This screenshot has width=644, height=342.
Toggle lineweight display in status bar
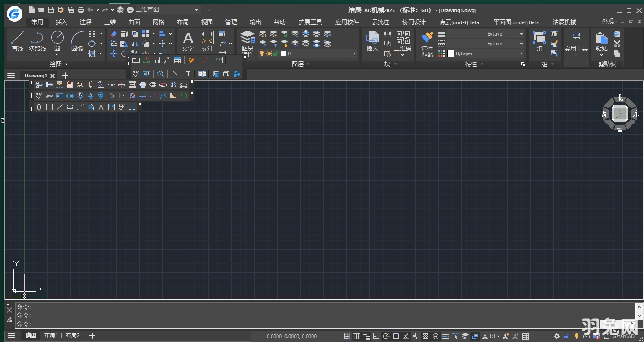click(x=446, y=336)
